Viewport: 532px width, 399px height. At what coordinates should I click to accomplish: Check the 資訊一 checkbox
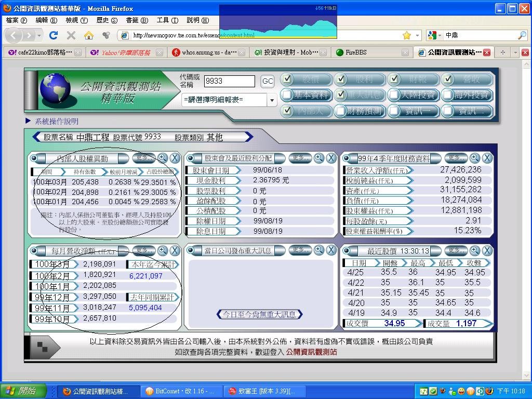pos(394,111)
